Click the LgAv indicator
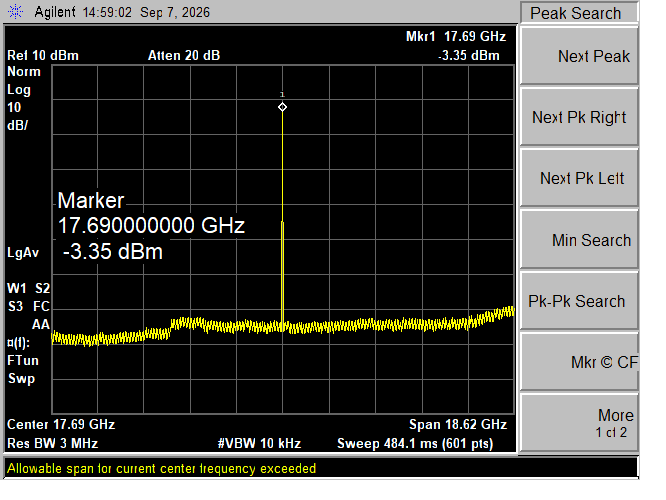The image size is (666, 500). click(23, 253)
